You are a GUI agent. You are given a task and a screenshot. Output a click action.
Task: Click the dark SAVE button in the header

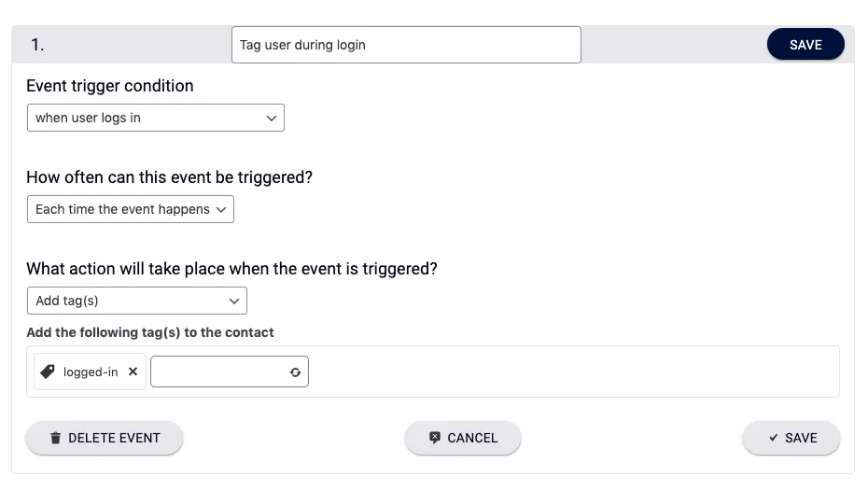pos(805,44)
